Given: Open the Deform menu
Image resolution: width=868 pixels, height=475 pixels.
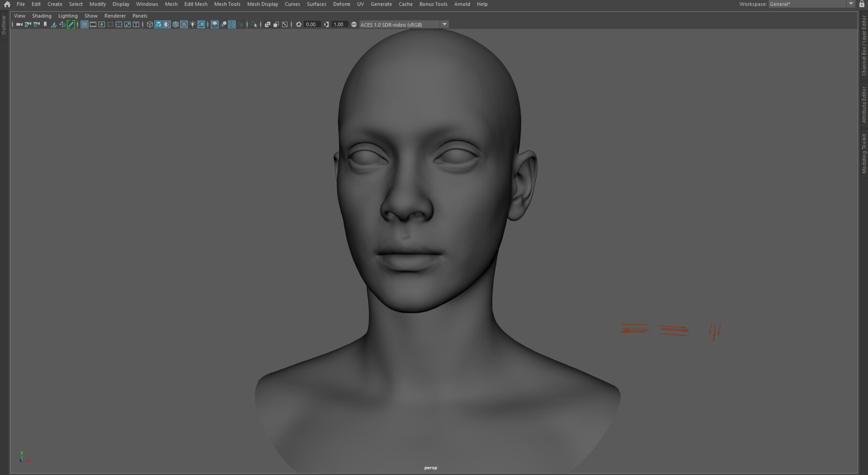Looking at the screenshot, I should (x=341, y=4).
